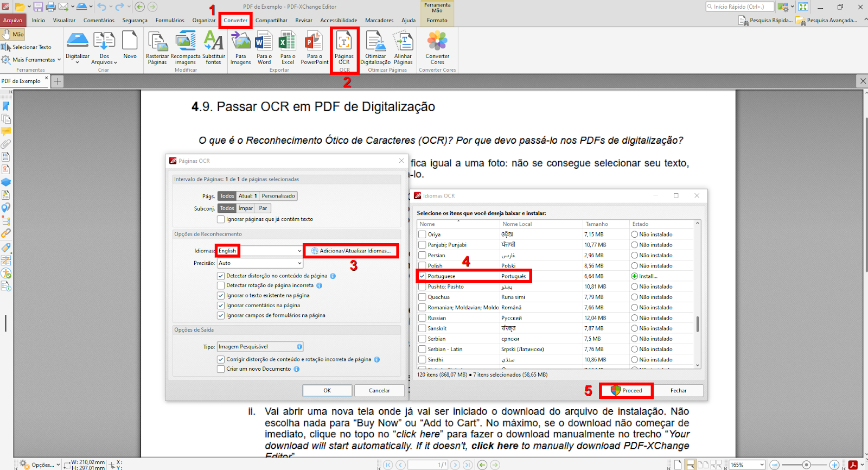This screenshot has width=868, height=470.
Task: Check the Russian language checkbox
Action: pos(422,318)
